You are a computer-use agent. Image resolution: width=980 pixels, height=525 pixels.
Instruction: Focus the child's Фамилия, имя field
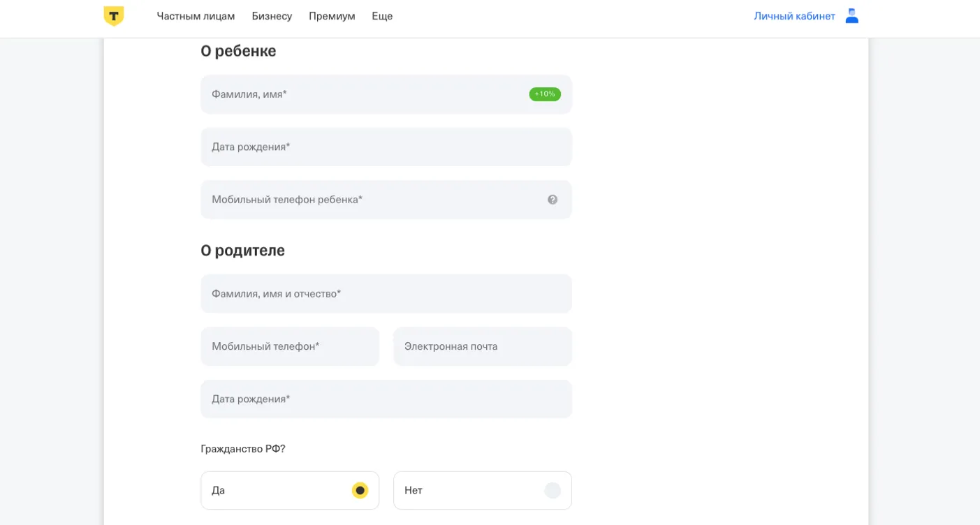click(x=363, y=94)
